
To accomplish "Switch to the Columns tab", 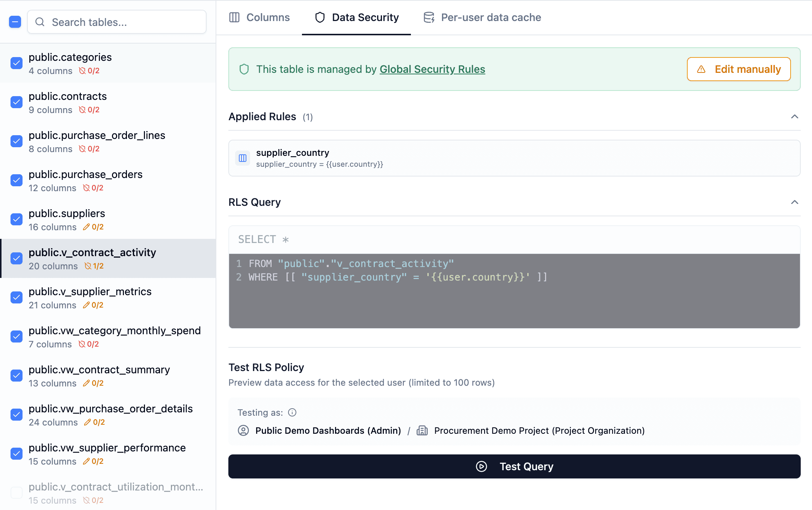I will pyautogui.click(x=260, y=17).
